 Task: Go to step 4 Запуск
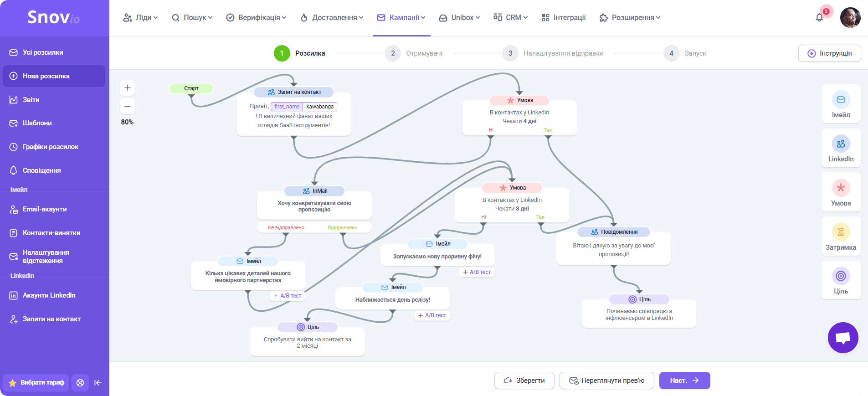[x=685, y=53]
